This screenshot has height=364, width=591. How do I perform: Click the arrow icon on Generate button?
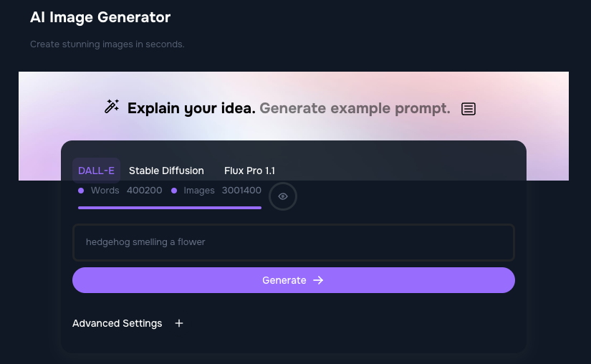point(319,280)
